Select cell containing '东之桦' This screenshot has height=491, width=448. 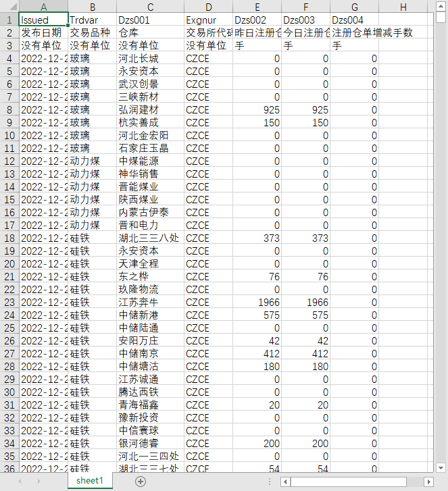[151, 276]
